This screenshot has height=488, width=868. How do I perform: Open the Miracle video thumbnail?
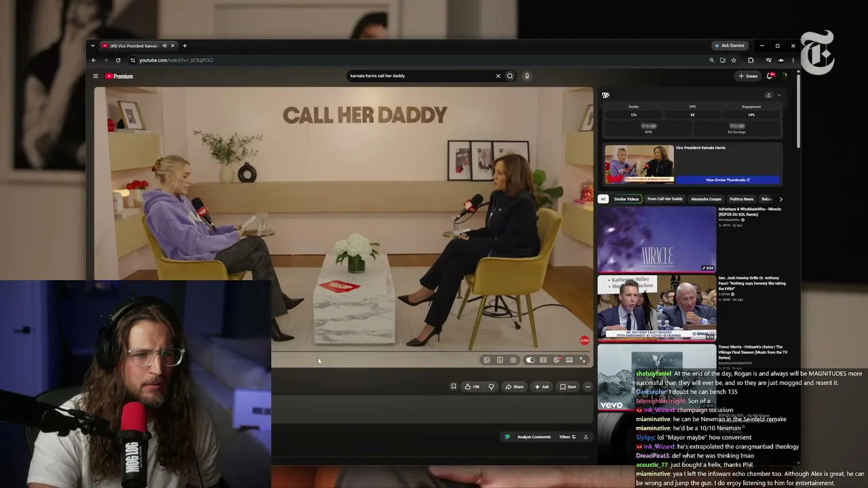pos(656,239)
